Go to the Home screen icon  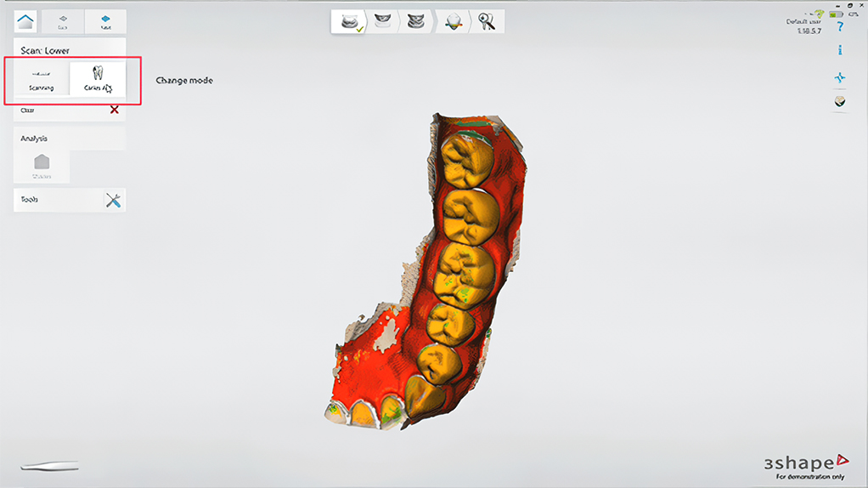(26, 21)
